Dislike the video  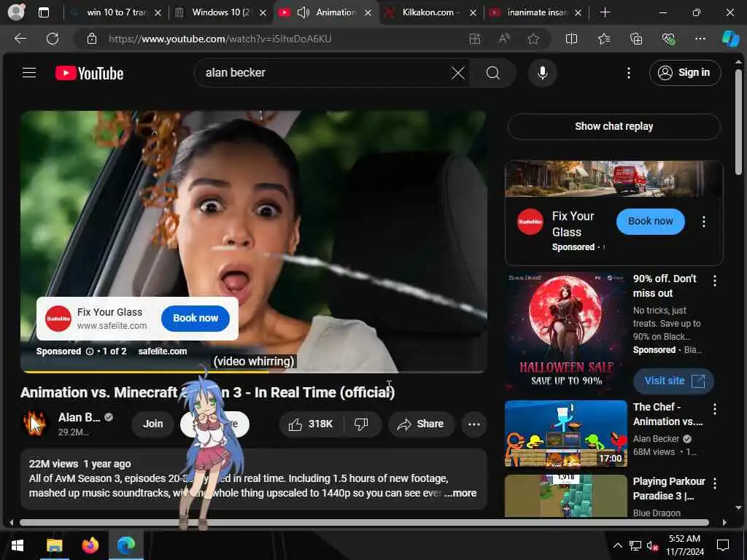tap(362, 424)
